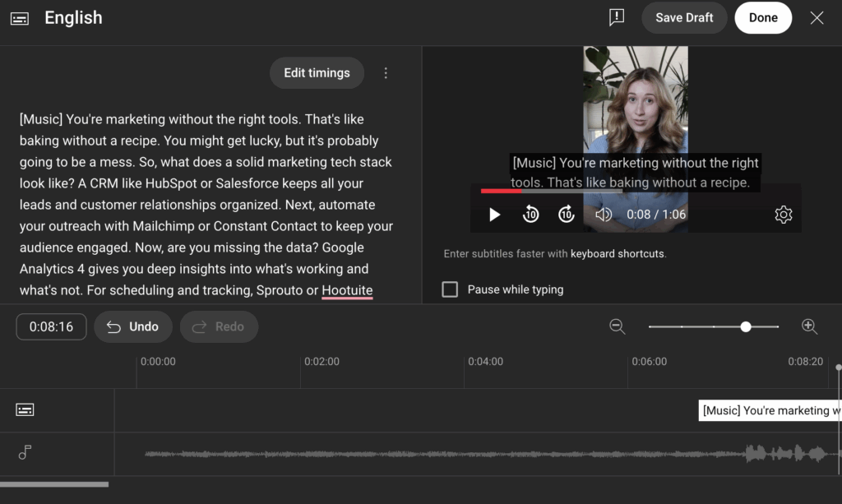Click the 0:04:00 timeline marker
The height and width of the screenshot is (504, 842).
485,362
